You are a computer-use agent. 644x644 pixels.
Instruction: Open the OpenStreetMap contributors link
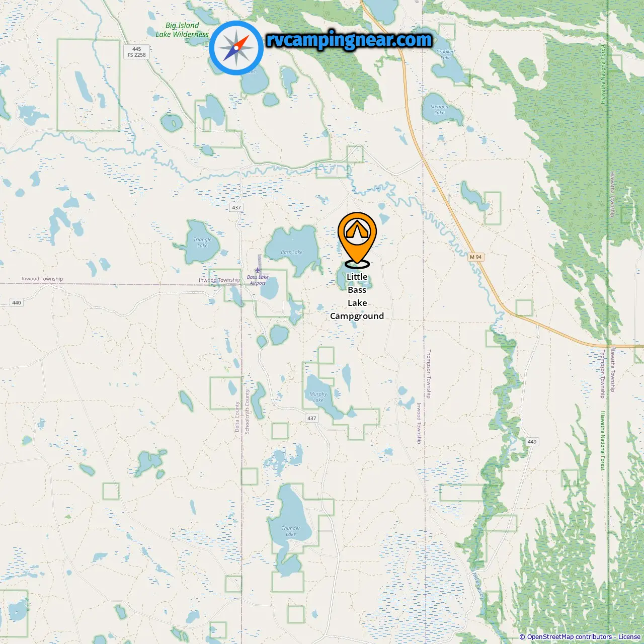(569, 637)
